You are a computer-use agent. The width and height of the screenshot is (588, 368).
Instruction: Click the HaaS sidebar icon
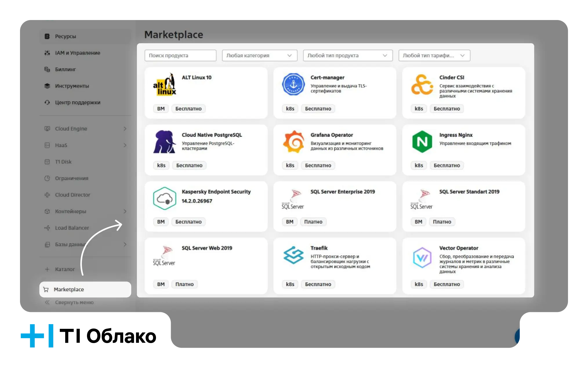tap(47, 145)
